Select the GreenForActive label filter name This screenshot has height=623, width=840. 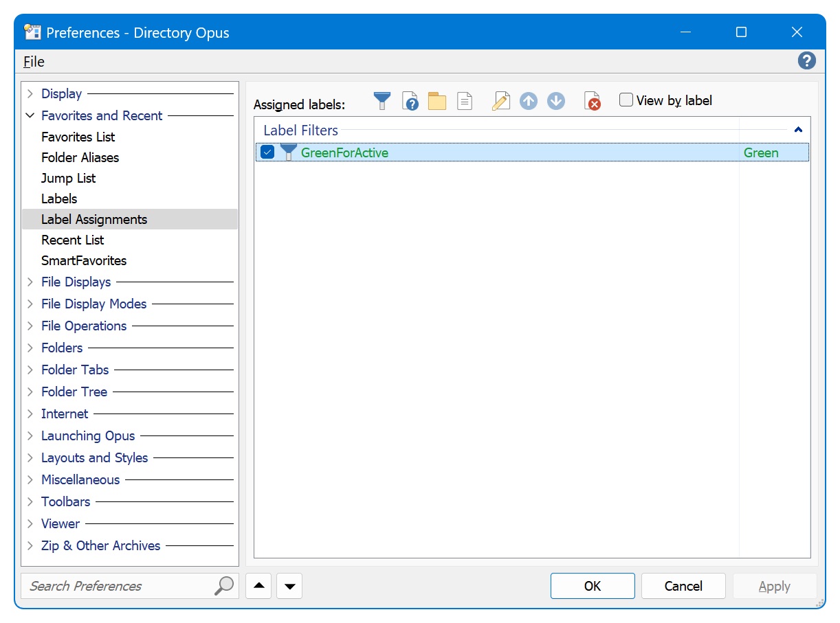click(x=345, y=152)
